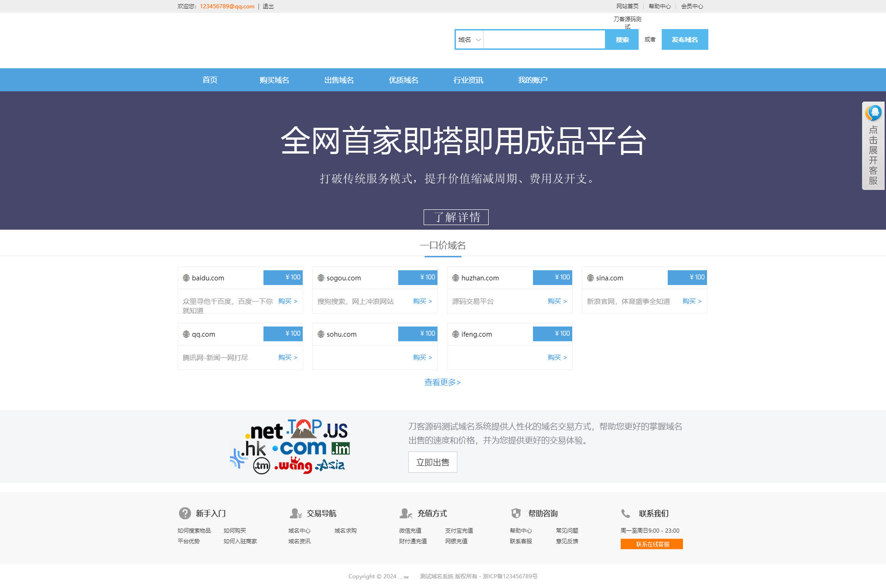Select 购买域名 in the navigation bar
886x588 pixels.
(274, 79)
